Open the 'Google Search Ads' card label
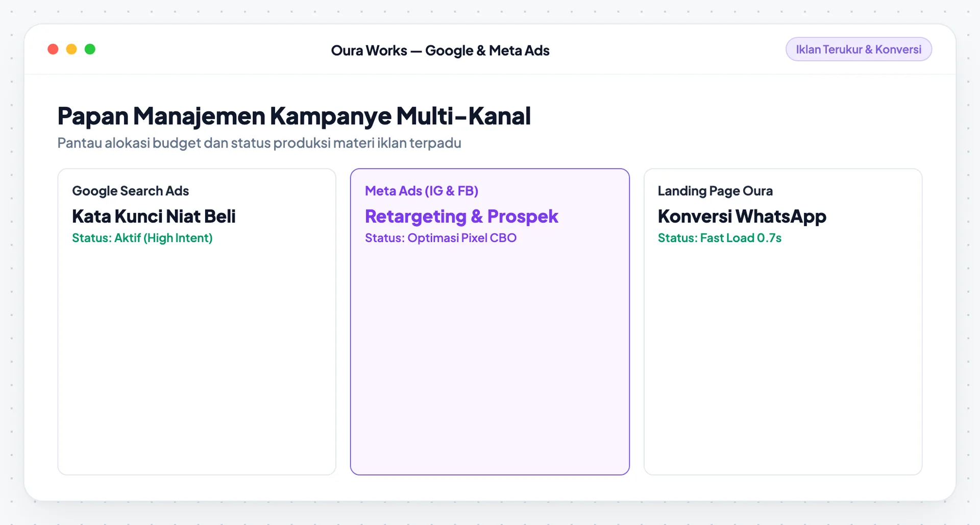The image size is (980, 525). click(x=130, y=191)
